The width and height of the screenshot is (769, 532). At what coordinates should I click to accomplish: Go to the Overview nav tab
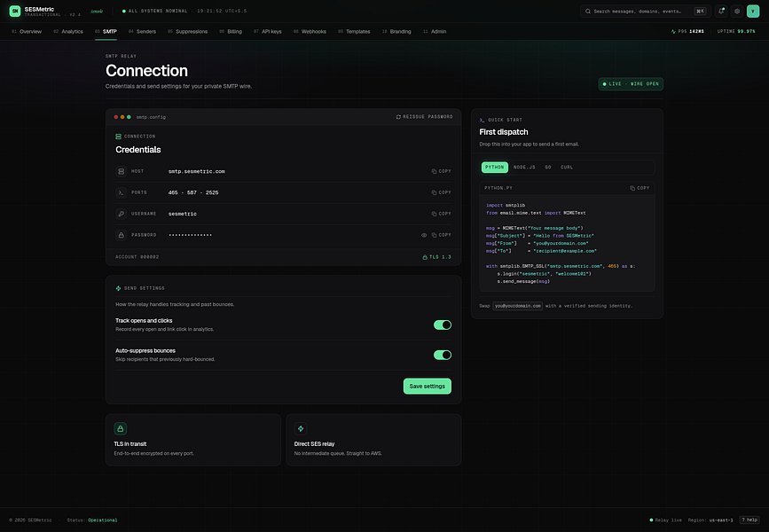pos(27,31)
